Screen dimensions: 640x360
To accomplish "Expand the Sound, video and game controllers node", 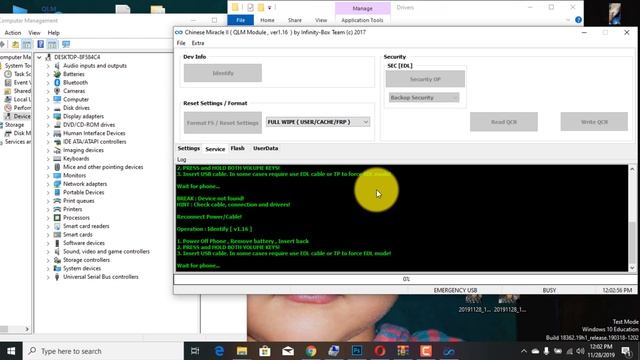I will (48, 252).
